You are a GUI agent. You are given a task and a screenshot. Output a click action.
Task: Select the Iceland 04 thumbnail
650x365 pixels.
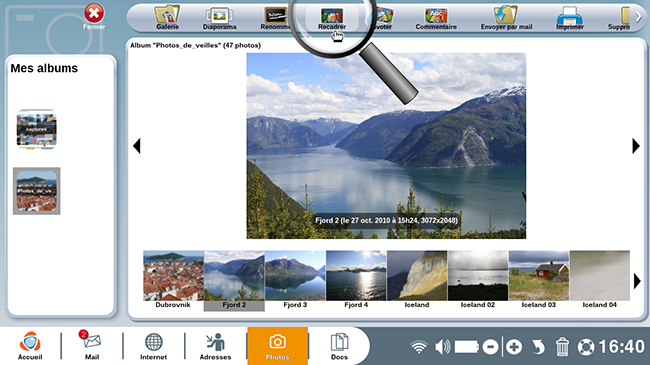[x=599, y=280]
